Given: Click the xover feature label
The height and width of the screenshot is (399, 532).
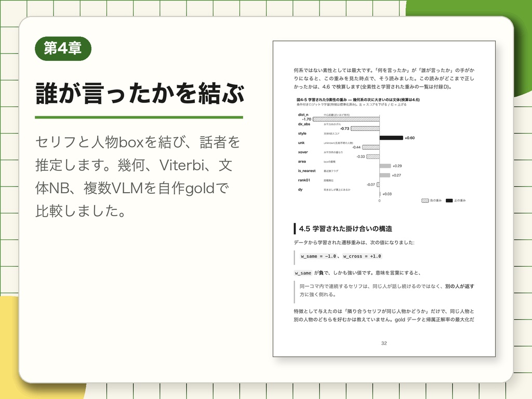Looking at the screenshot, I should [x=303, y=152].
